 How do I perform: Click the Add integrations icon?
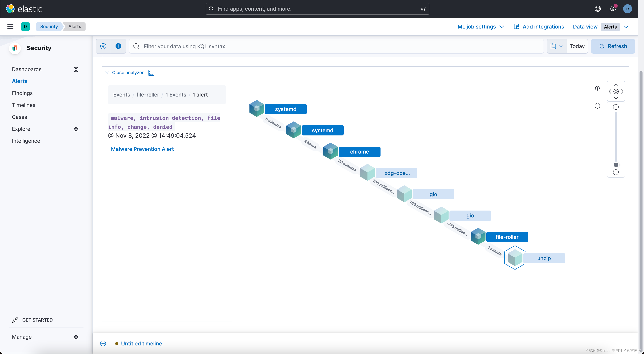pos(517,26)
